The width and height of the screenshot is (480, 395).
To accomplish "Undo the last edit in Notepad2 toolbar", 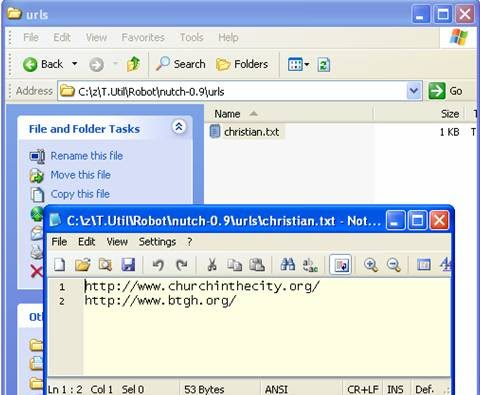I will click(x=158, y=265).
